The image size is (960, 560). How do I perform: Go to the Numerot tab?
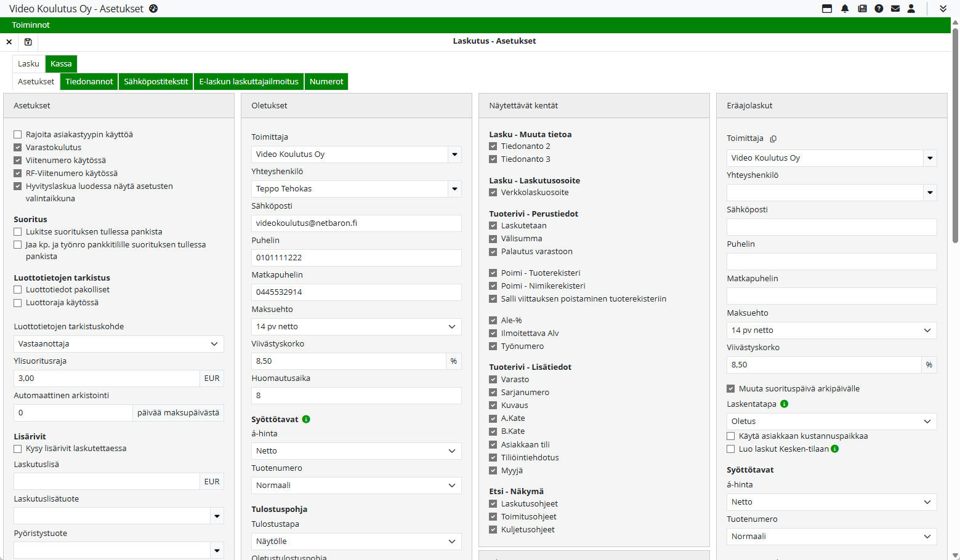tap(326, 82)
